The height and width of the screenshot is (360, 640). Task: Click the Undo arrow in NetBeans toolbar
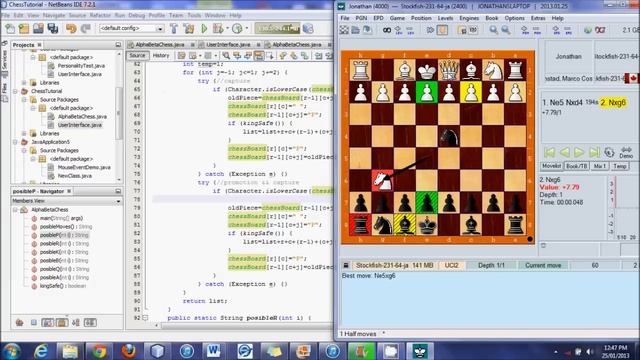(71, 29)
